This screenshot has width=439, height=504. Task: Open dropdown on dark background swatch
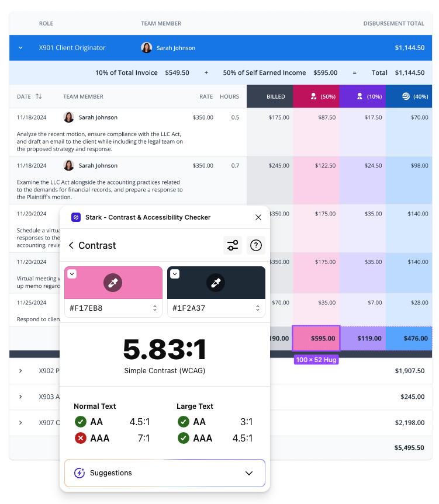coord(175,274)
